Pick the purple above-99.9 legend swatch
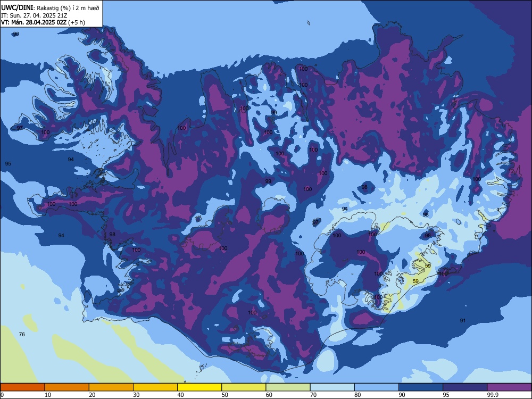Viewport: 532px width, 399px height. 509,387
